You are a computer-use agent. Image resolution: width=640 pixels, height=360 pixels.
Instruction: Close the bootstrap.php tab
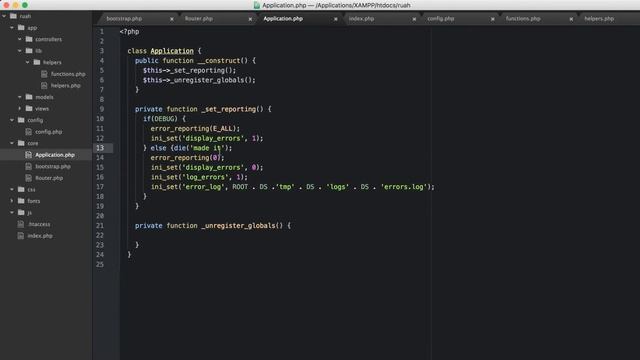[x=172, y=19]
